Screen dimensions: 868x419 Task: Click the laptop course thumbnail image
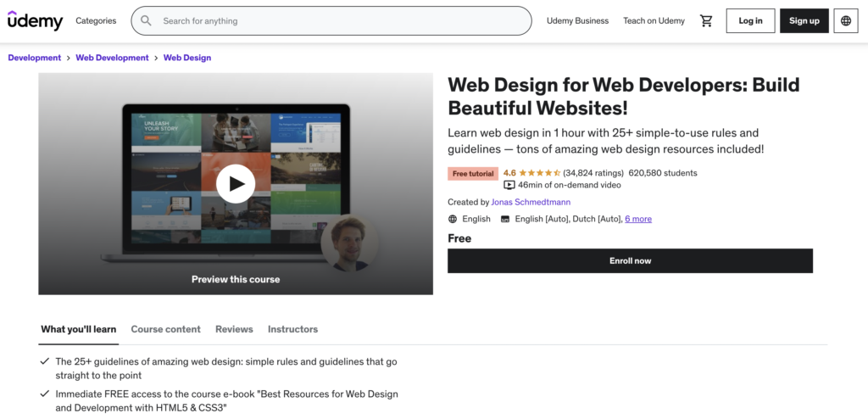[236, 183]
